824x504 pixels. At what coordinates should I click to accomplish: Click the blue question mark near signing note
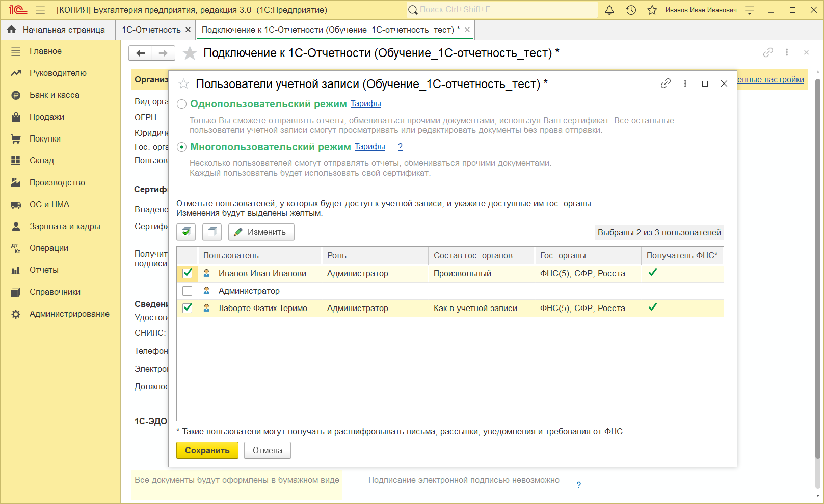(x=578, y=485)
